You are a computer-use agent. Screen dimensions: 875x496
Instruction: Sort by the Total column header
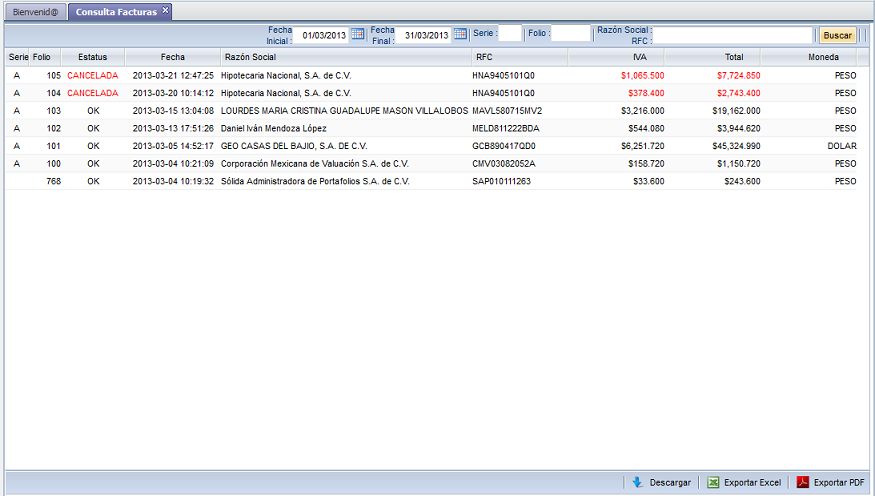tap(734, 57)
